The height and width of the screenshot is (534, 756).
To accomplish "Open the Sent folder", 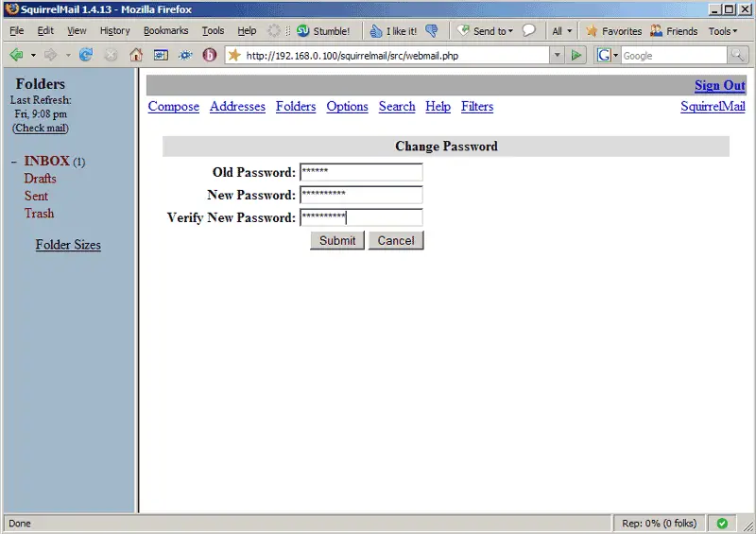I will [x=36, y=196].
